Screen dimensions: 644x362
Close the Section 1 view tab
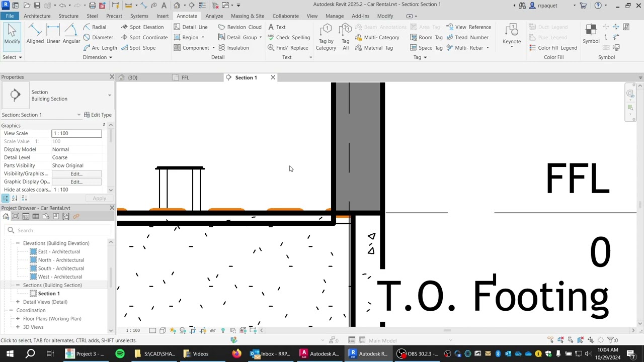(273, 77)
